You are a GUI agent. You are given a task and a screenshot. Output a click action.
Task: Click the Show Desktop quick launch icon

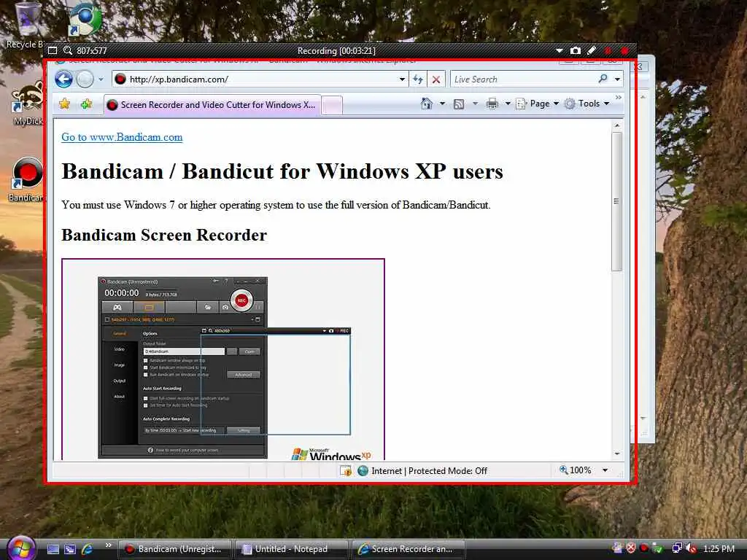53,549
